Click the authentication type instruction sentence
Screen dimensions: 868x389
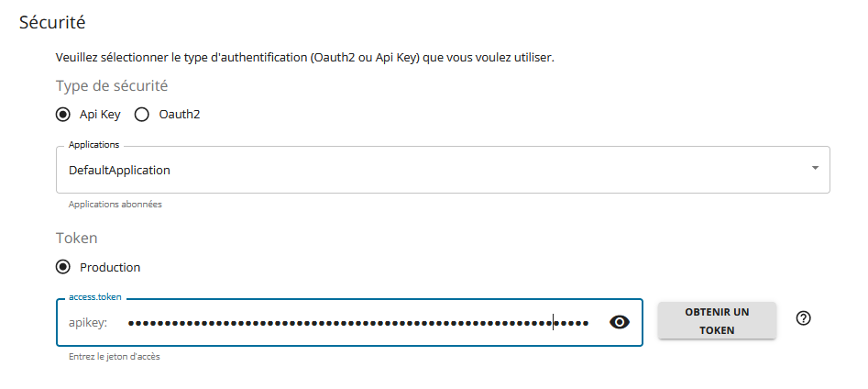click(x=305, y=57)
